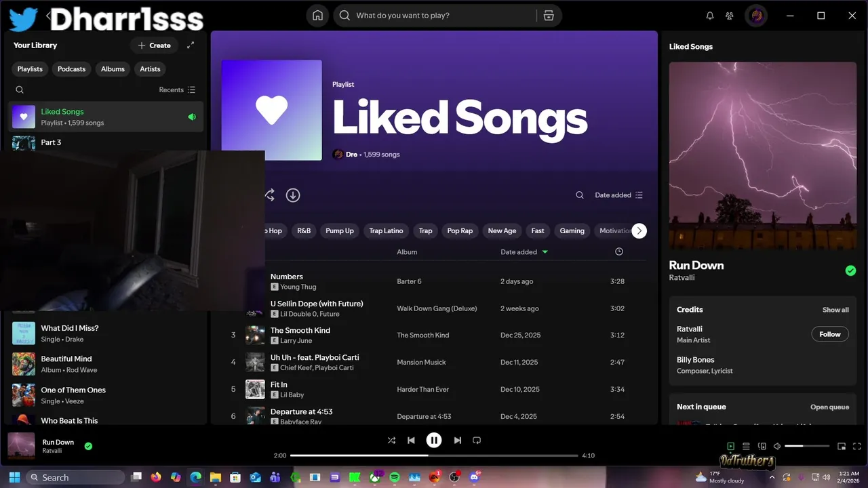Open the Barter 6 album link
This screenshot has width=868, height=488.
(x=409, y=281)
